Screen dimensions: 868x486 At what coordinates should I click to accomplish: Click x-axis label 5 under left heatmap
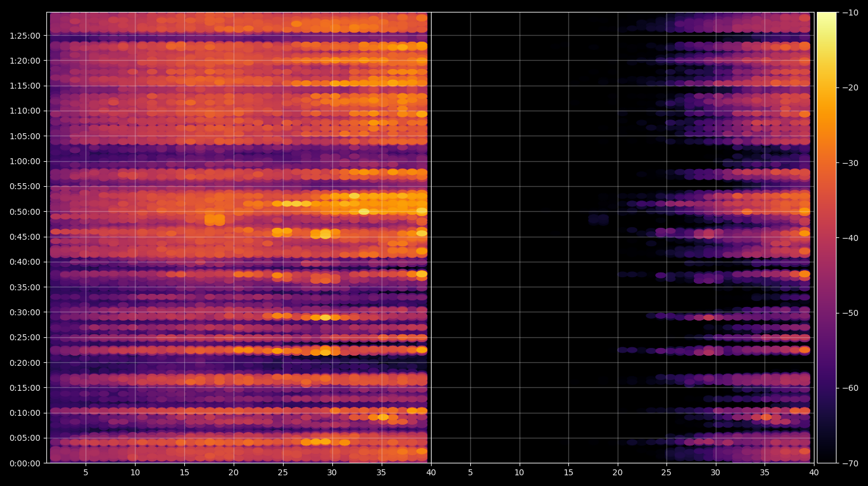tap(86, 473)
